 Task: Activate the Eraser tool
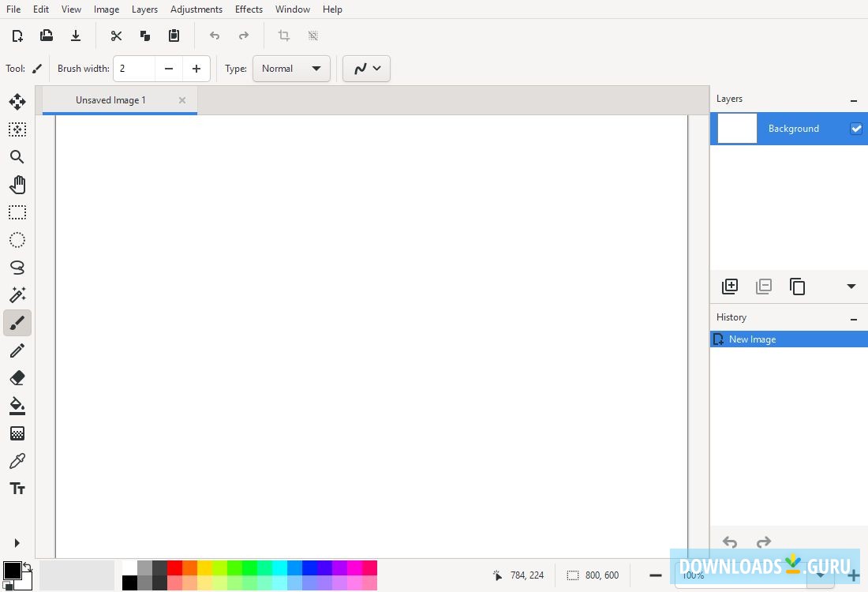click(17, 378)
